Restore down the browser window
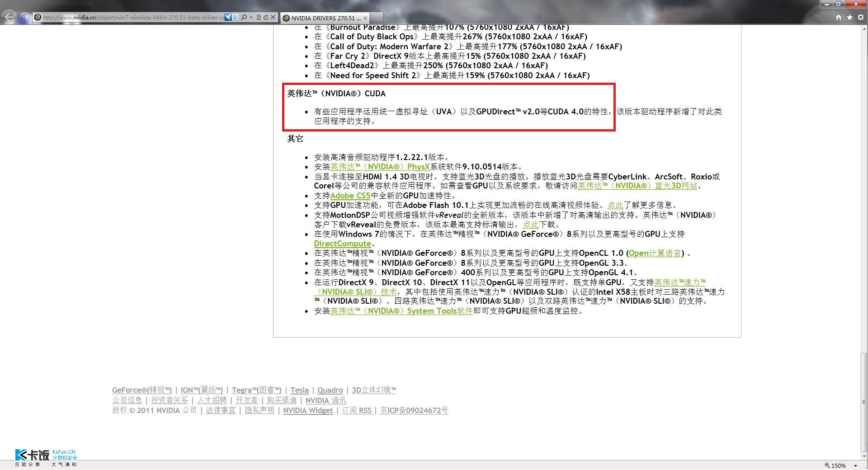The image size is (868, 470). point(838,4)
